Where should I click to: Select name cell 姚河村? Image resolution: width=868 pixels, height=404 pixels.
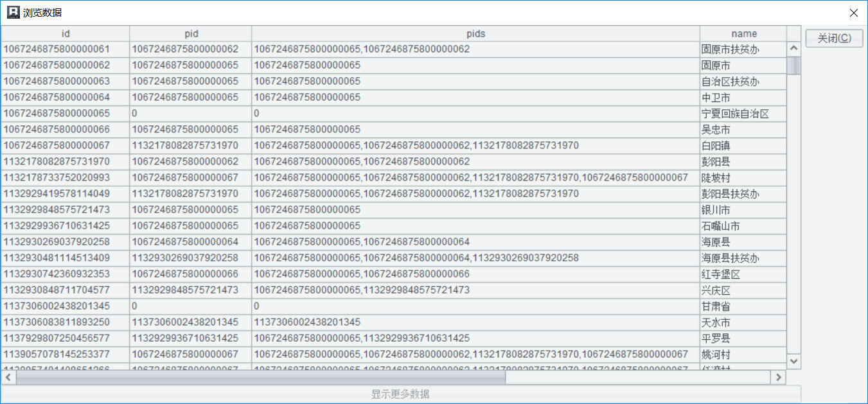coord(743,355)
